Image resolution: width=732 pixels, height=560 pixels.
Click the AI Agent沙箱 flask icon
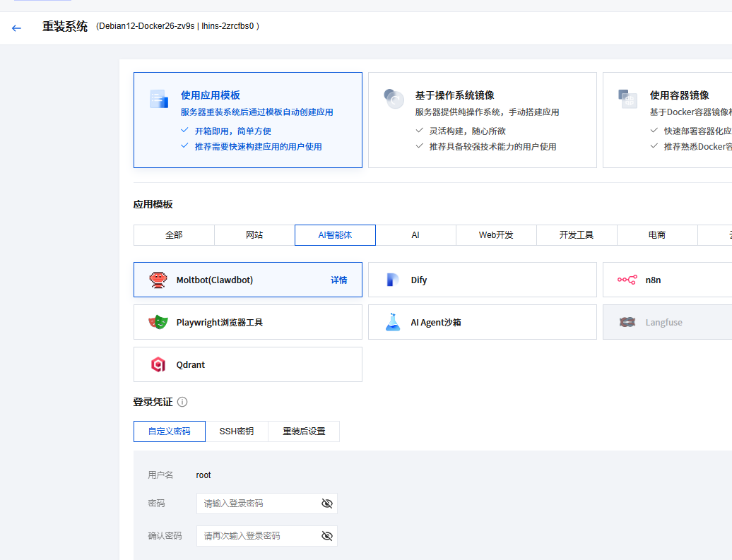click(x=393, y=323)
